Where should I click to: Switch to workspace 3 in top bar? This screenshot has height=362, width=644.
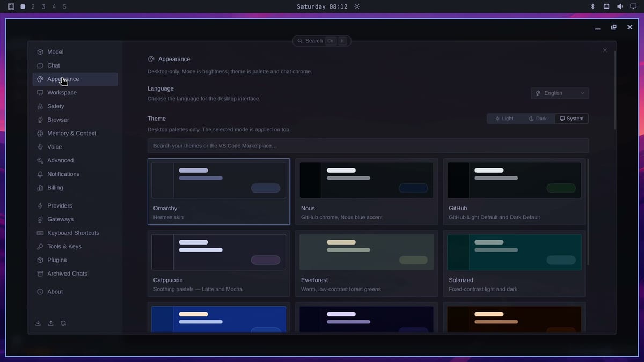point(43,6)
